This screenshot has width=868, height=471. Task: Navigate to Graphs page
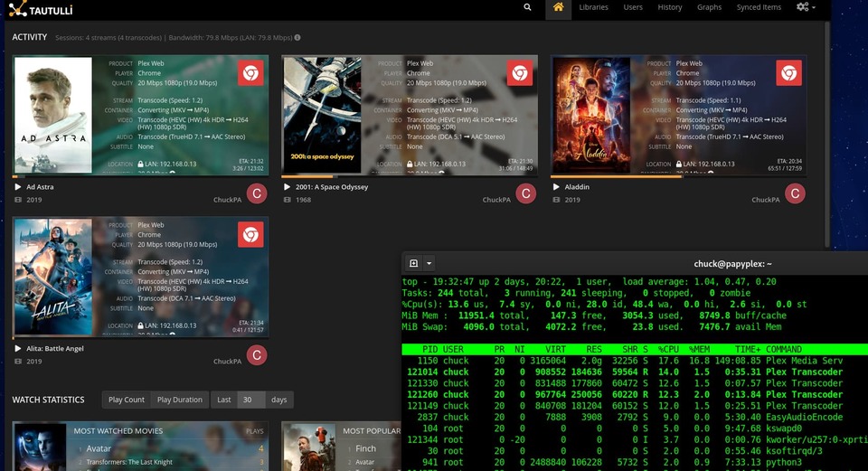click(x=709, y=7)
